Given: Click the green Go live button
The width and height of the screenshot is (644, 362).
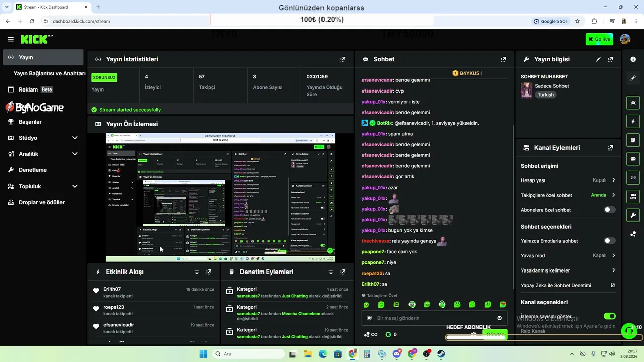Looking at the screenshot, I should (599, 39).
